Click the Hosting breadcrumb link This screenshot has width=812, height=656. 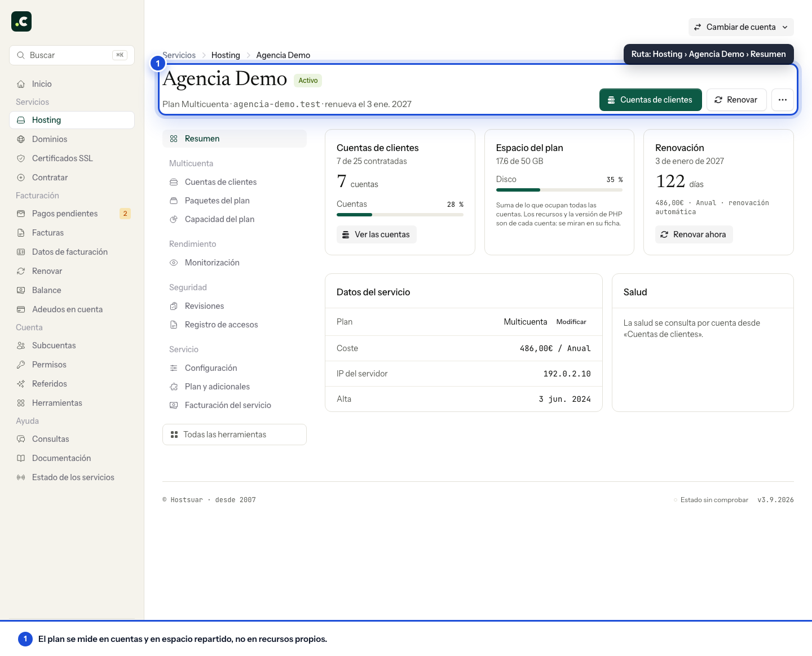pyautogui.click(x=226, y=55)
